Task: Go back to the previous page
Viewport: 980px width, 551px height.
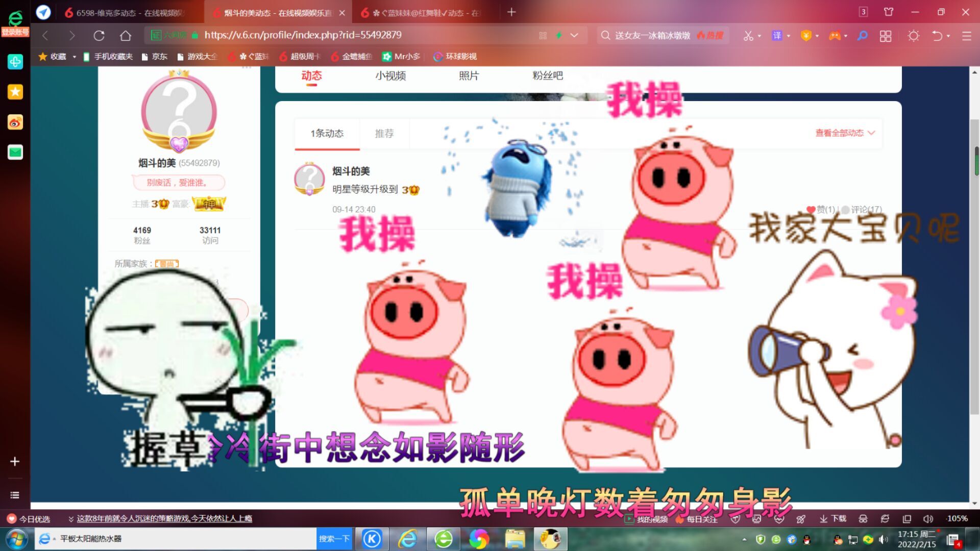Action: coord(45,35)
